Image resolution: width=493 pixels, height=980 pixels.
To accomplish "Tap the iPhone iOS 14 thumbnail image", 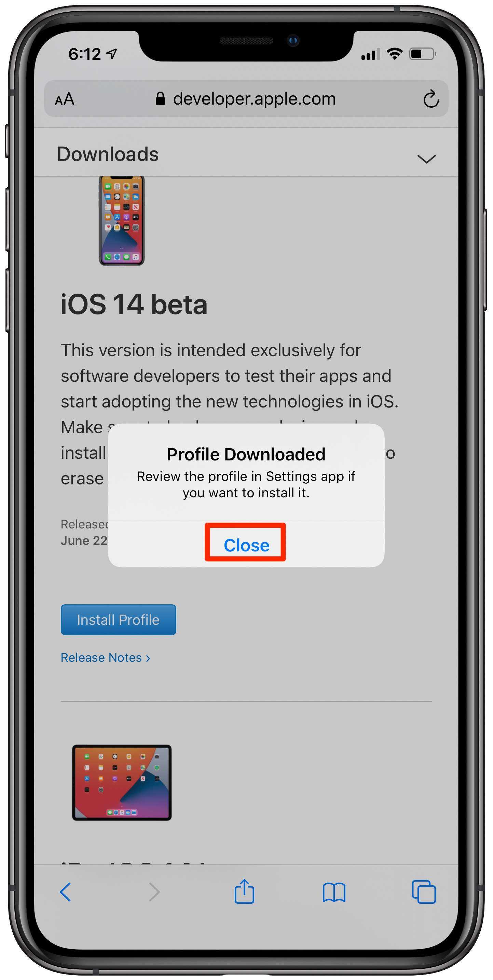I will click(122, 221).
